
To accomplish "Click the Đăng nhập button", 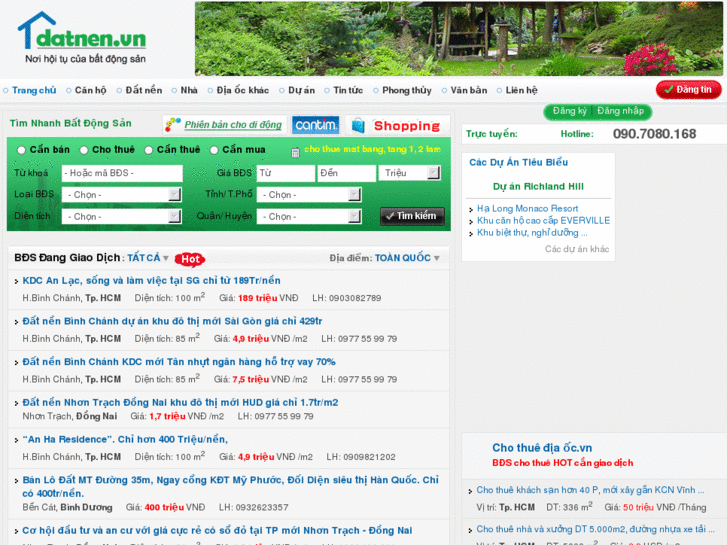I will click(620, 111).
